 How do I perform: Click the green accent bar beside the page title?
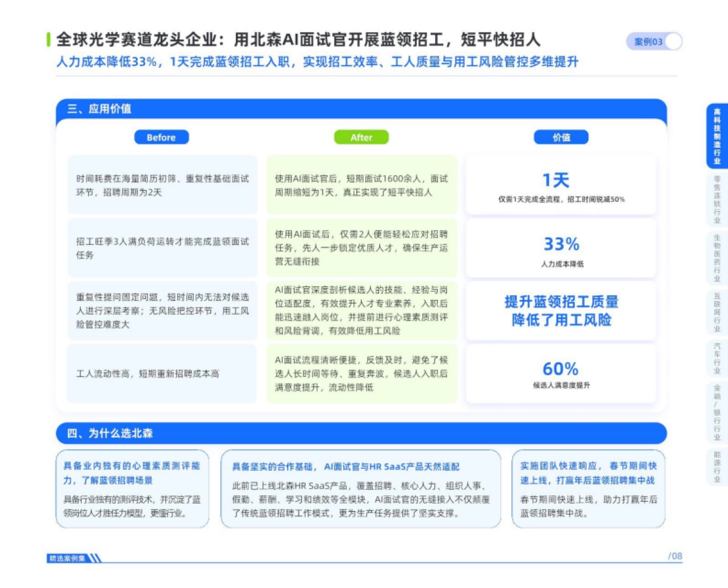click(50, 39)
